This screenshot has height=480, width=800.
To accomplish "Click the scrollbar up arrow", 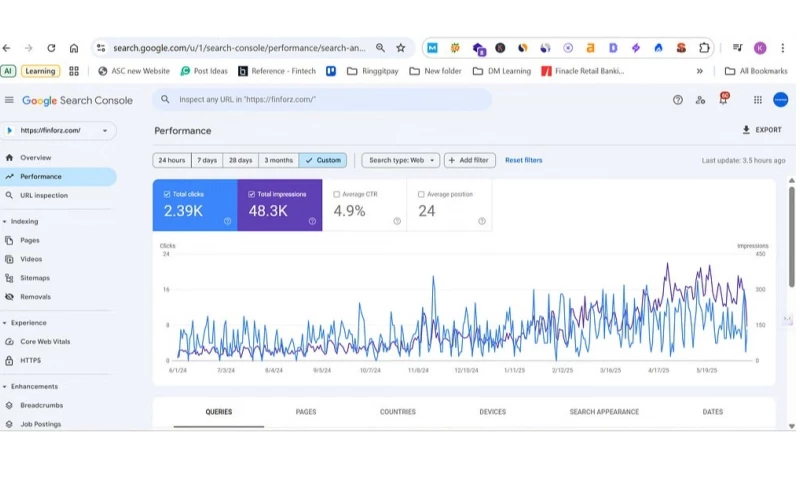I will [791, 181].
